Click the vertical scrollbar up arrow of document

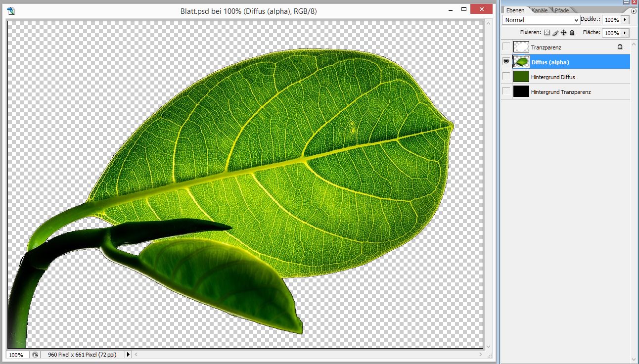pos(489,24)
